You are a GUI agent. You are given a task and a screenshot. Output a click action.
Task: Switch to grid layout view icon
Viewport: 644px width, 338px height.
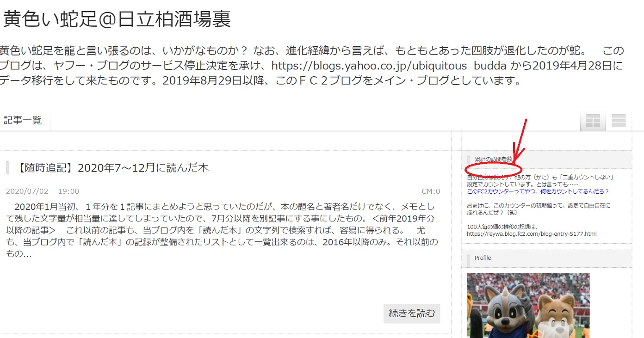[x=593, y=120]
